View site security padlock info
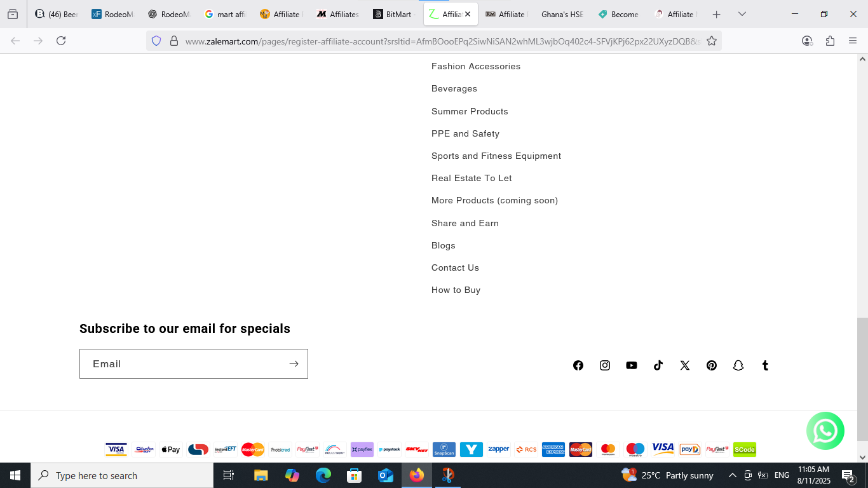This screenshot has height=488, width=868. click(x=173, y=41)
